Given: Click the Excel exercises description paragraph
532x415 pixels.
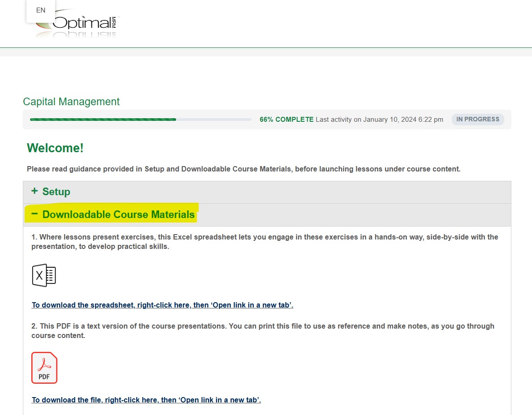Looking at the screenshot, I should (x=264, y=242).
